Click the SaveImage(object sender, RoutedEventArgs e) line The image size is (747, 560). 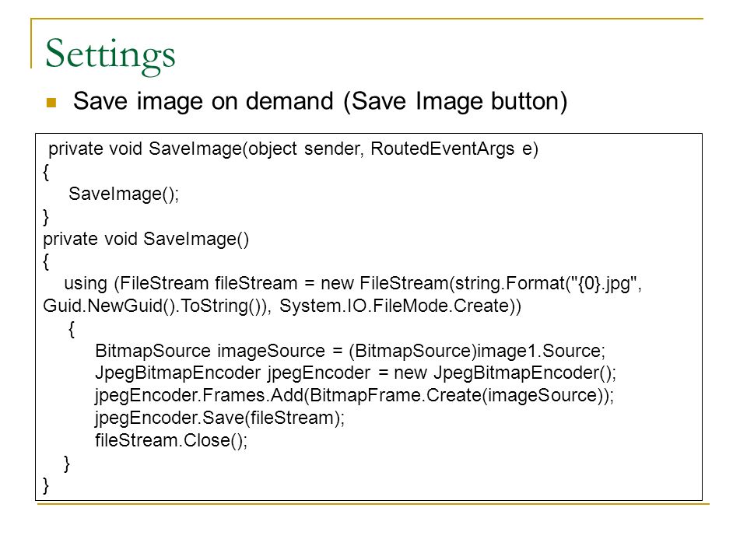(x=293, y=149)
